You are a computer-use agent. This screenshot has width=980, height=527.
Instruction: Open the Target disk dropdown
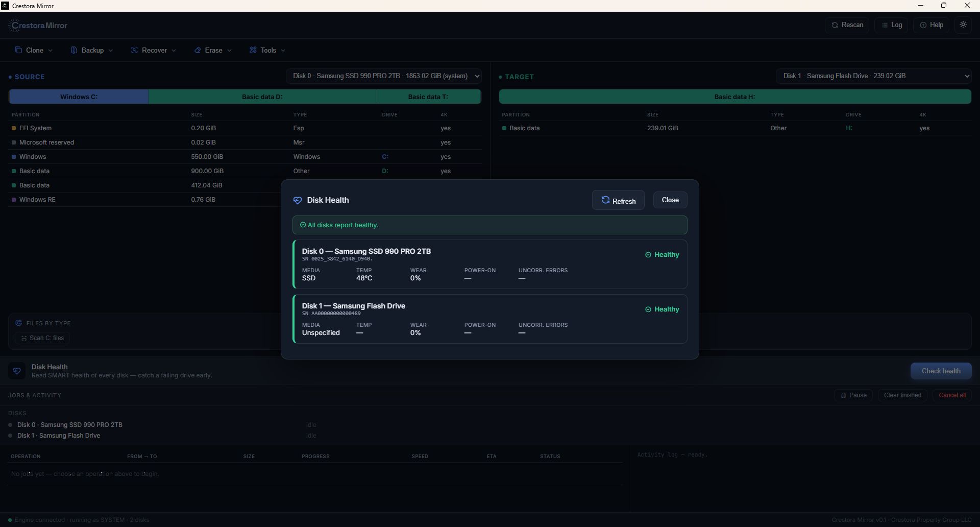(x=874, y=76)
